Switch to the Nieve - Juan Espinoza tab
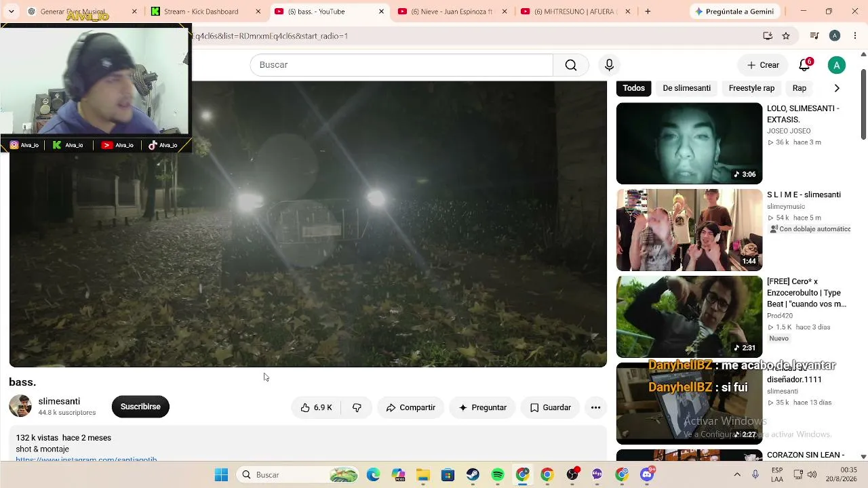The image size is (868, 488). pyautogui.click(x=452, y=12)
